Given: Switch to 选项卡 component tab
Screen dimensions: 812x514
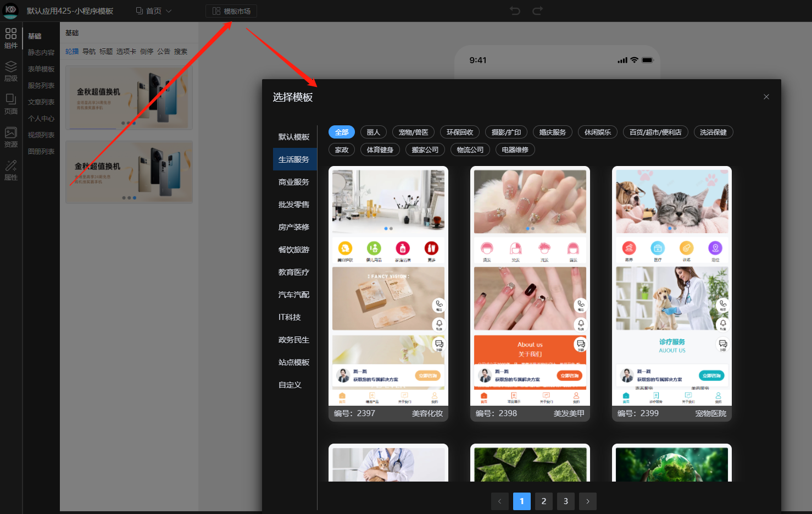Looking at the screenshot, I should [x=126, y=52].
